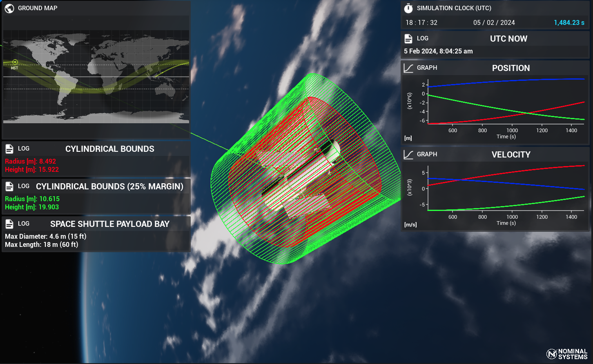Click the Nominal Systems logo
593x364 pixels.
(567, 354)
